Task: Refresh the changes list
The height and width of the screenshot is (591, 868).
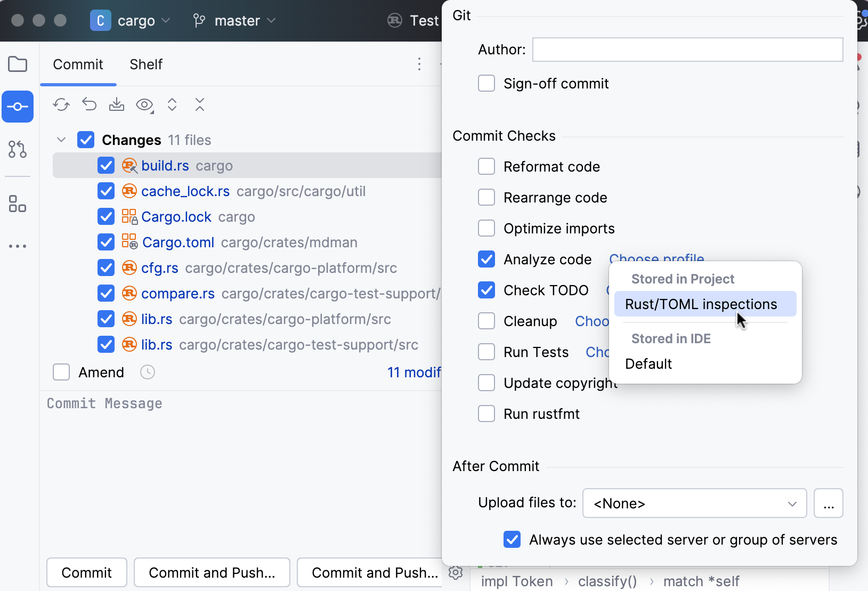Action: click(61, 104)
